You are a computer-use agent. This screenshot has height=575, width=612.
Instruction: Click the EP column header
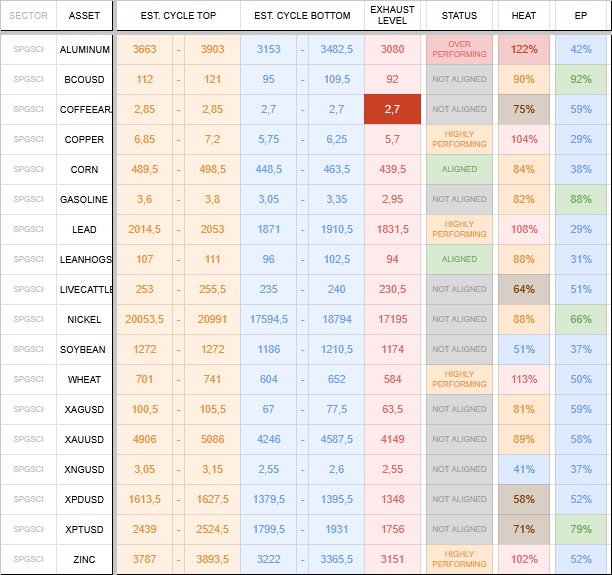[581, 16]
